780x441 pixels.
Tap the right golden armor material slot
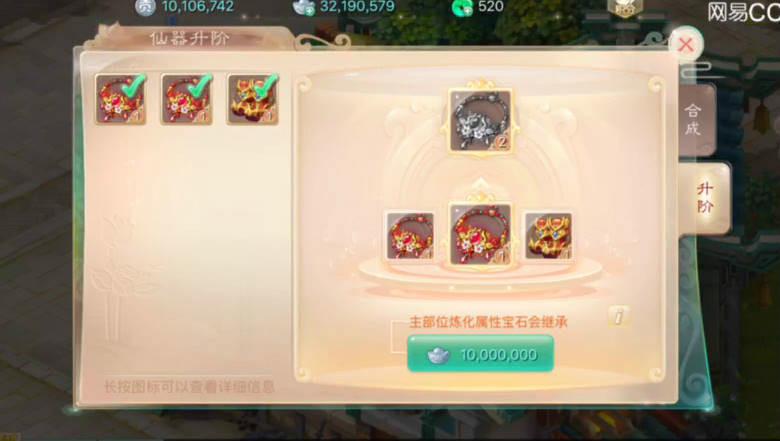tap(548, 236)
